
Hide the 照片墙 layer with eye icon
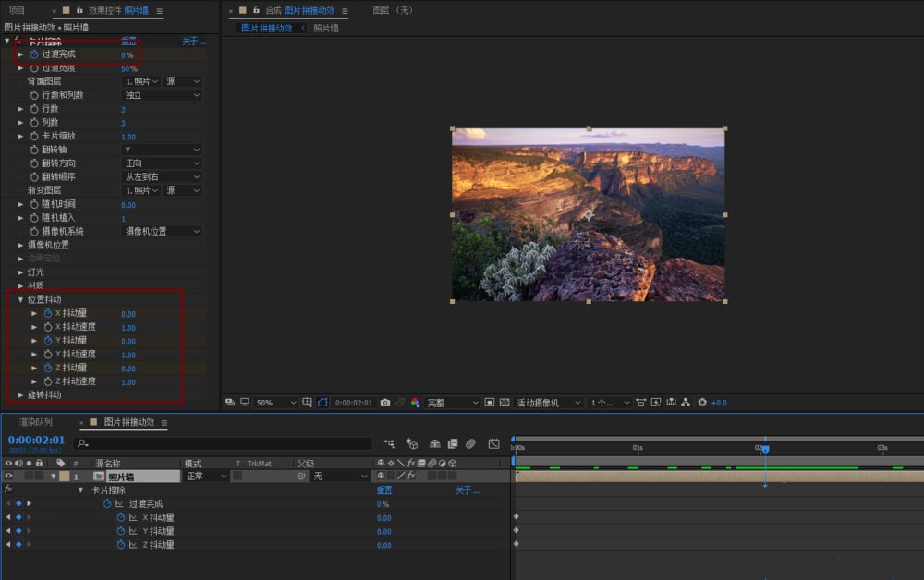click(x=9, y=477)
